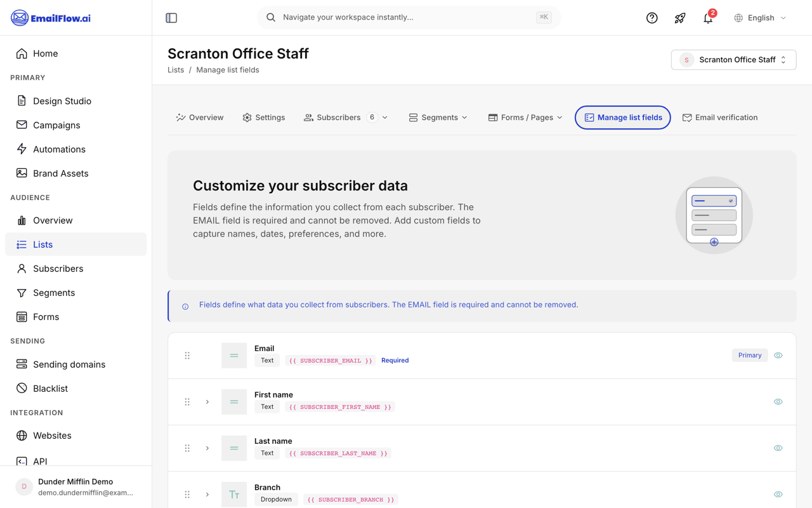
Task: Click the Subscribers person icon in sidebar
Action: 22,269
